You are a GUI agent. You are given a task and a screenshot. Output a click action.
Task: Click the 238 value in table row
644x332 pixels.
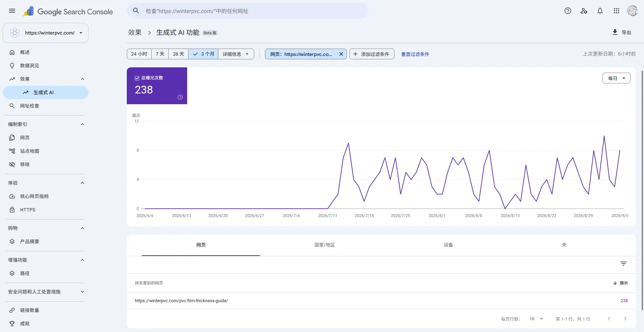[624, 301]
